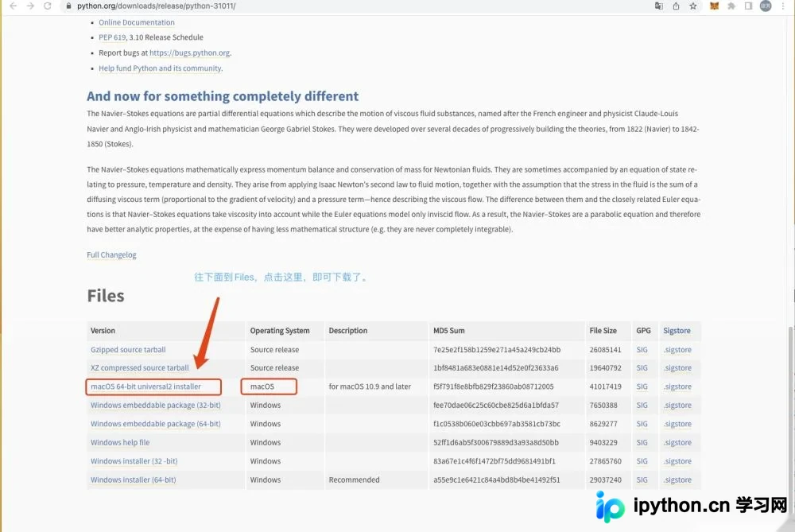Open the Online Documentation link
This screenshot has width=795, height=532.
(x=137, y=22)
